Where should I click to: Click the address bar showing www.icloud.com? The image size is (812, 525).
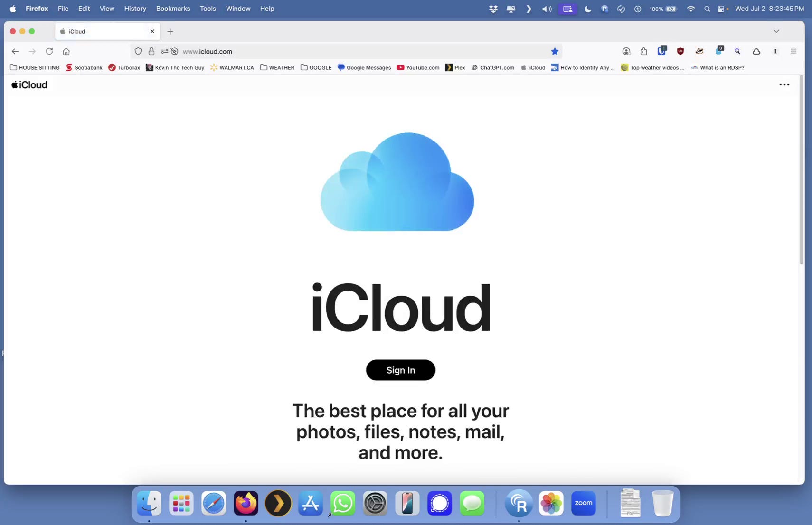click(x=347, y=51)
